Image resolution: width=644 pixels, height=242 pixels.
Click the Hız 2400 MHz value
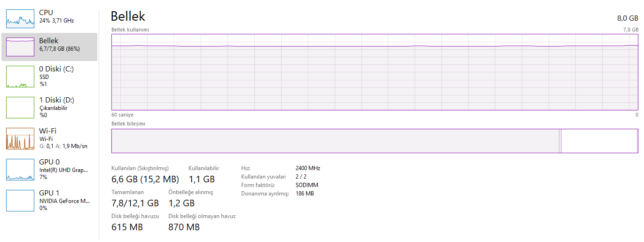tap(308, 168)
